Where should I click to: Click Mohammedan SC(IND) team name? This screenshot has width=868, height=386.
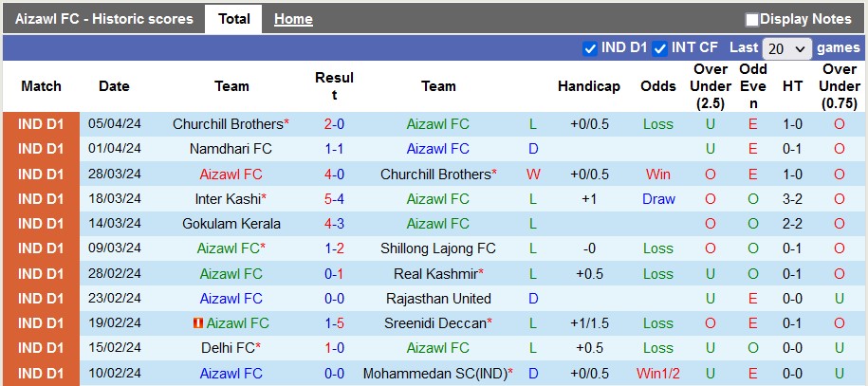pos(434,374)
